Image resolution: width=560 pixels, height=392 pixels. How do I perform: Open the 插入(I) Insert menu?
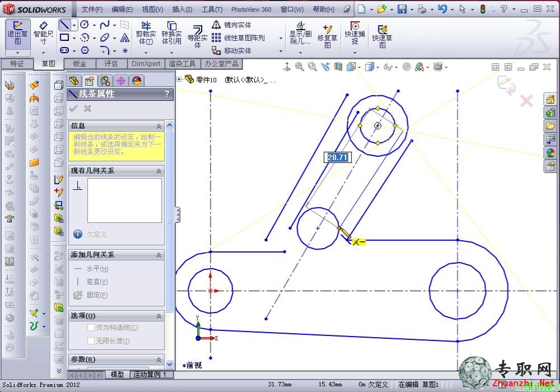pyautogui.click(x=182, y=10)
